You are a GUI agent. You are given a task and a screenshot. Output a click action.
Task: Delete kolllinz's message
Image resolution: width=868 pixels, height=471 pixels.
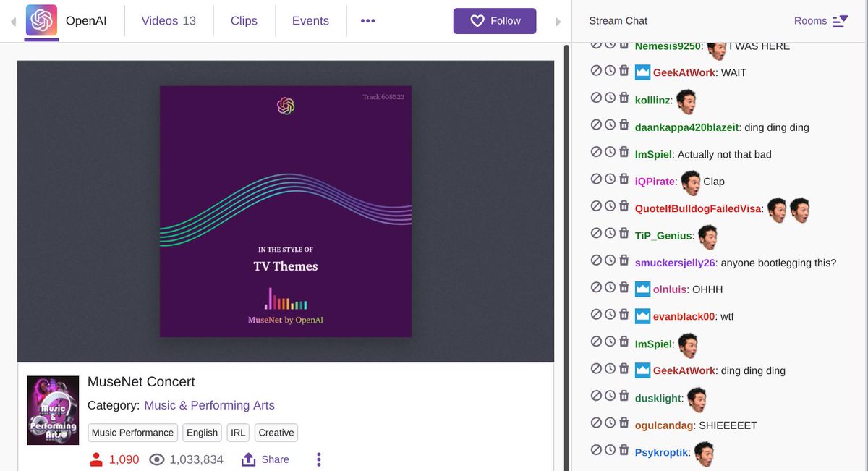(x=624, y=98)
